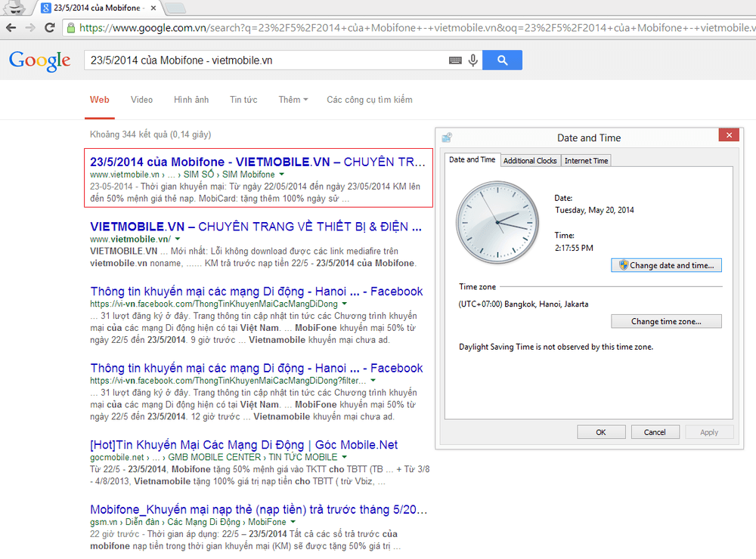Viewport: 756px width, 559px height.
Task: Click the time value '2:17:55 PM'
Action: click(x=575, y=248)
